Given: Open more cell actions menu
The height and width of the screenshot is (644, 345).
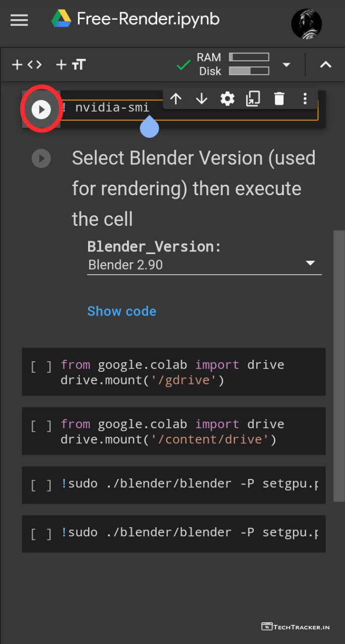Looking at the screenshot, I should click(305, 99).
